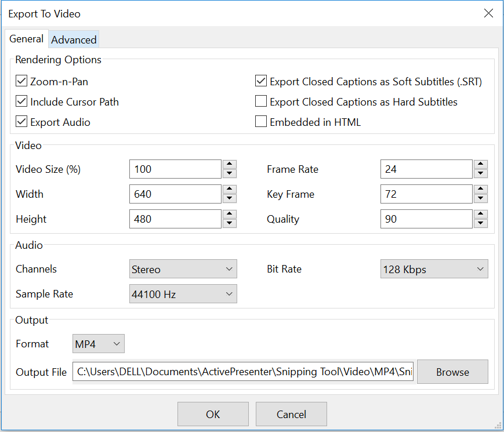The height and width of the screenshot is (432, 504).
Task: Click Frame Rate up arrow
Action: (480, 165)
